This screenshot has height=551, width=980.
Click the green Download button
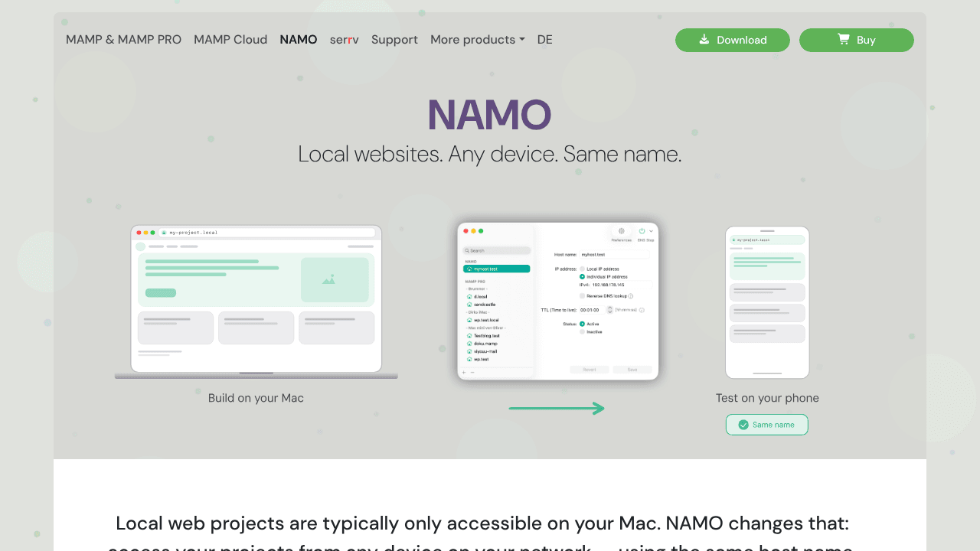coord(733,40)
